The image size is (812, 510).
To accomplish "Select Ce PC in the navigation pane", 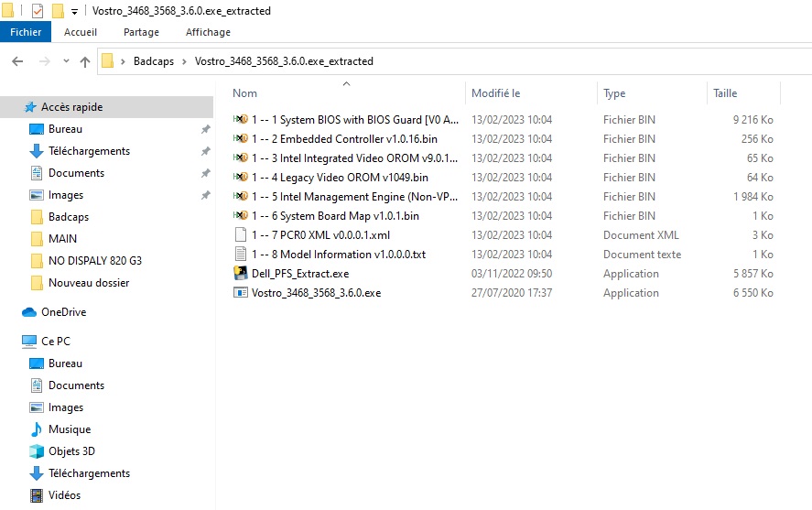I will (x=56, y=342).
